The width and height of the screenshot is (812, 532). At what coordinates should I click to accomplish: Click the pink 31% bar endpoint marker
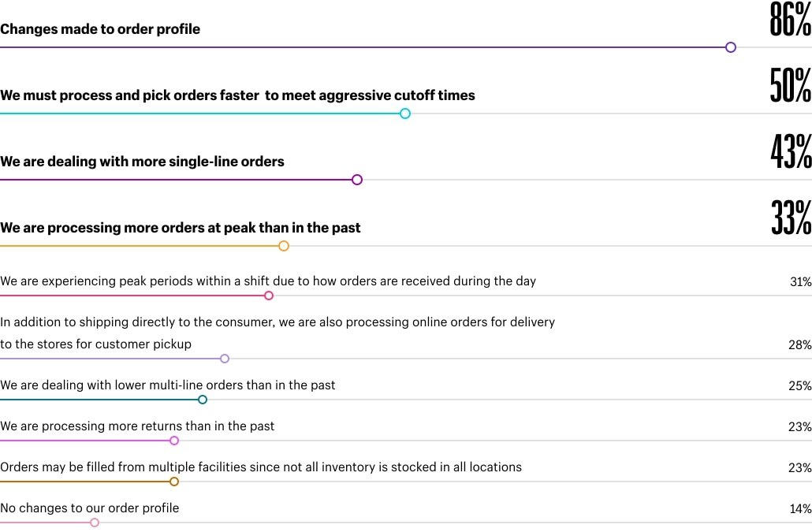coord(269,296)
